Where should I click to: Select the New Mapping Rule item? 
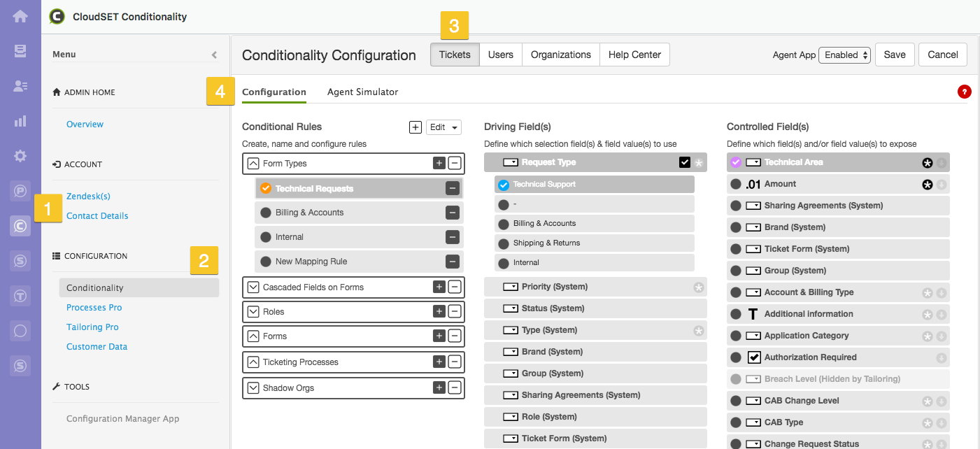311,262
